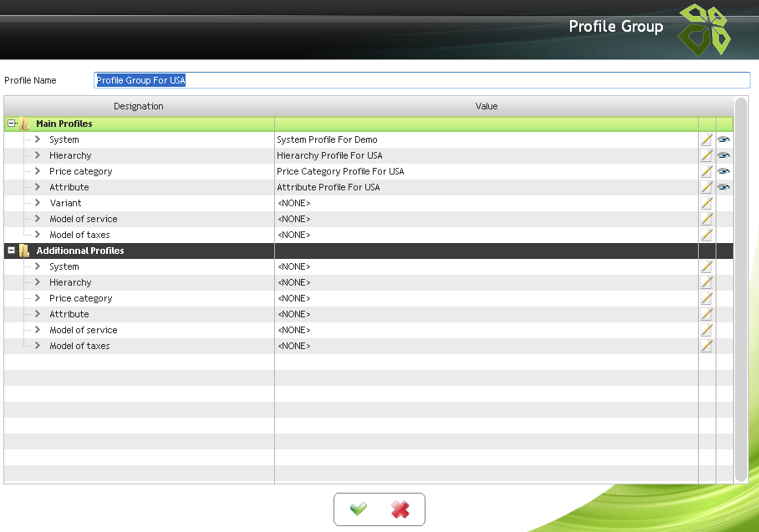Viewport: 759px width, 532px height.
Task: Click the Profile Name text field
Action: tap(422, 80)
